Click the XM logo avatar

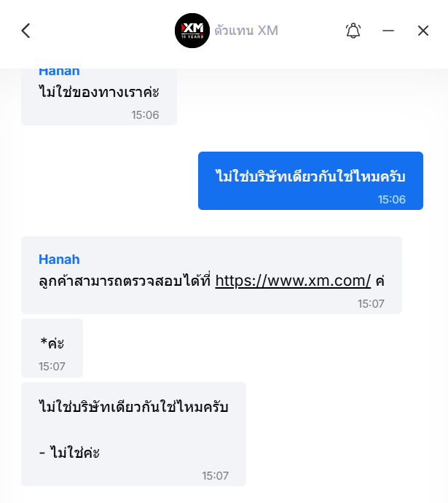192,31
